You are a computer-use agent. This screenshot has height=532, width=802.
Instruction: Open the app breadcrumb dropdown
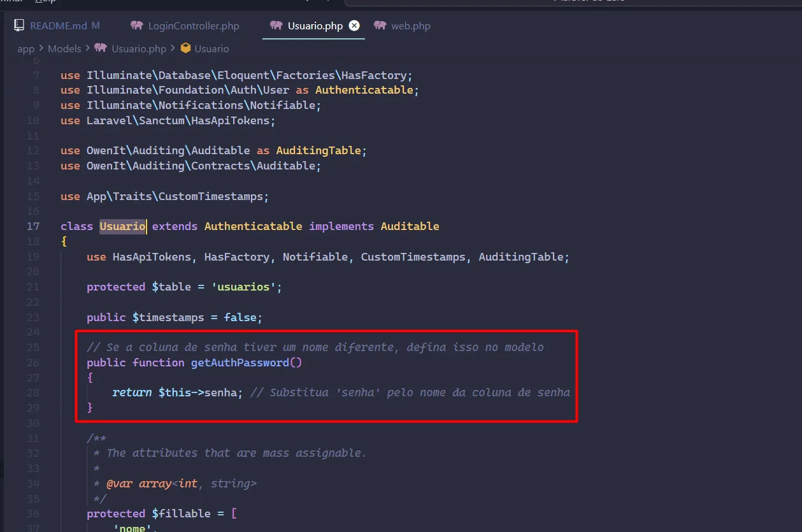(25, 48)
